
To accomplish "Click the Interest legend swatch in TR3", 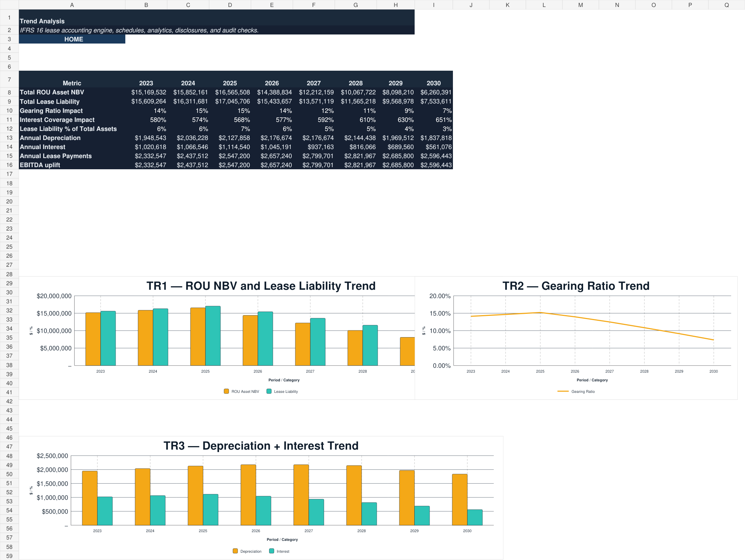I will (272, 551).
